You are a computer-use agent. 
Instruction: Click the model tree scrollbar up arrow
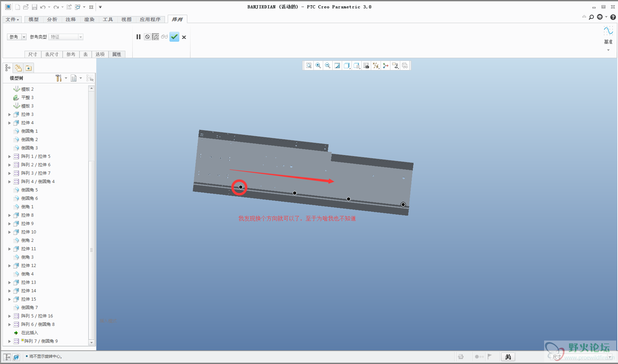[x=91, y=88]
